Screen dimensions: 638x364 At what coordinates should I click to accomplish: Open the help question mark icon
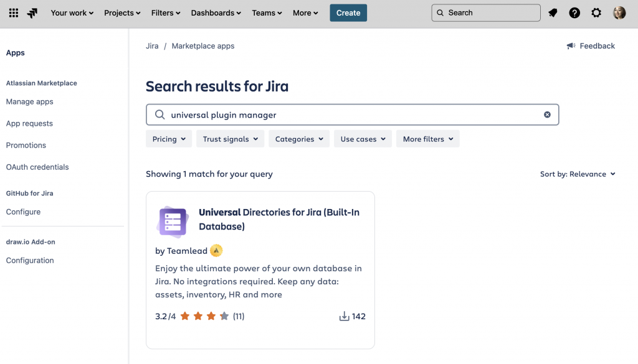click(574, 13)
